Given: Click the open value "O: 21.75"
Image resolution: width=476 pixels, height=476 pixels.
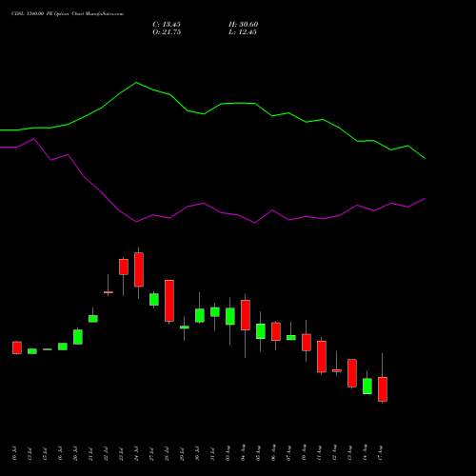Looking at the screenshot, I should pos(167,32).
